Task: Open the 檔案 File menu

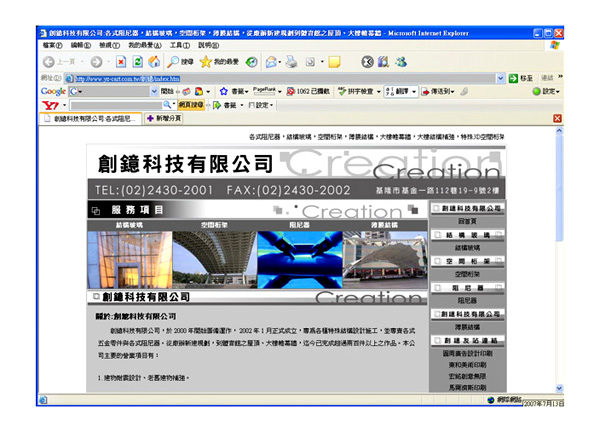Action: [x=52, y=46]
